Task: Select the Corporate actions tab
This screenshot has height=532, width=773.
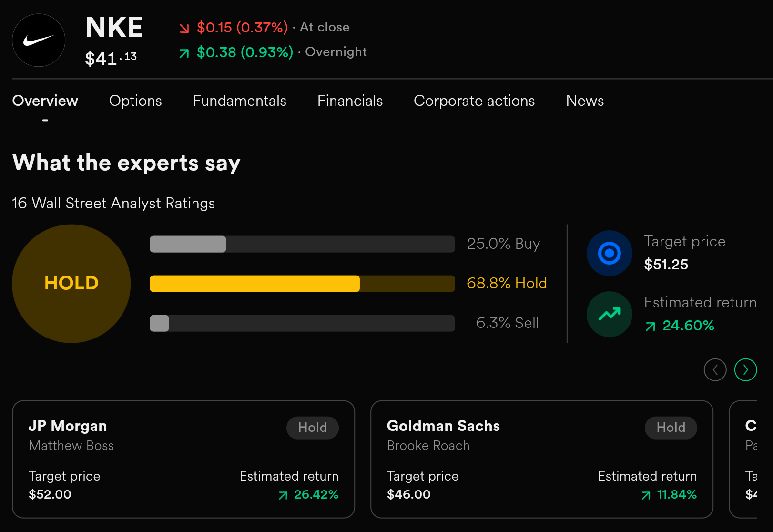Action: [474, 101]
